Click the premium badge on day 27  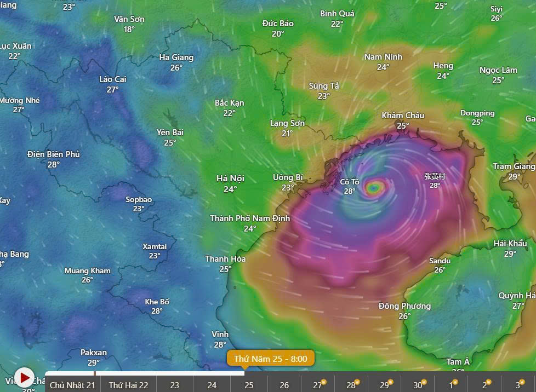pos(323,382)
